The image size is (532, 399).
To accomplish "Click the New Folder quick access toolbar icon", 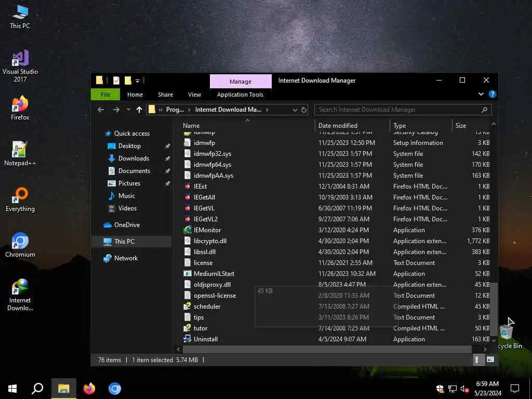I will point(128,81).
